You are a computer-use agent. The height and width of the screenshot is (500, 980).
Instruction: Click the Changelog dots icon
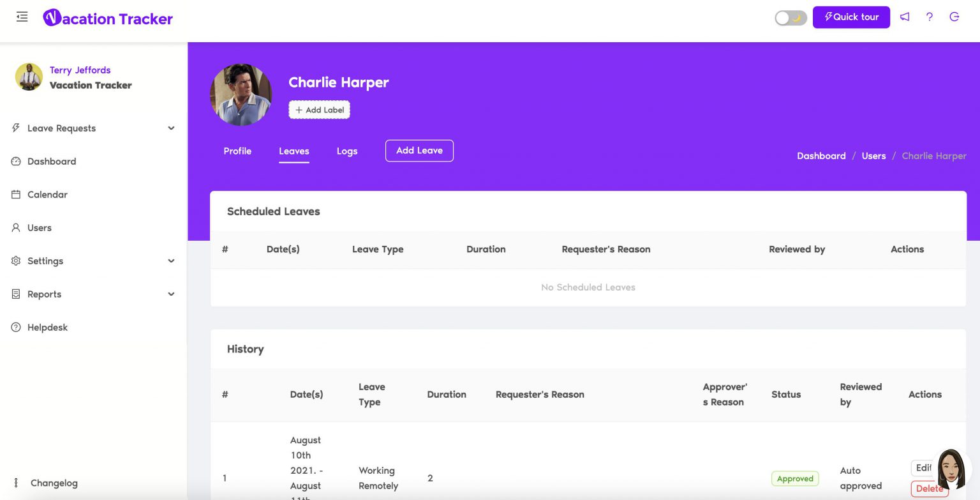tap(16, 483)
